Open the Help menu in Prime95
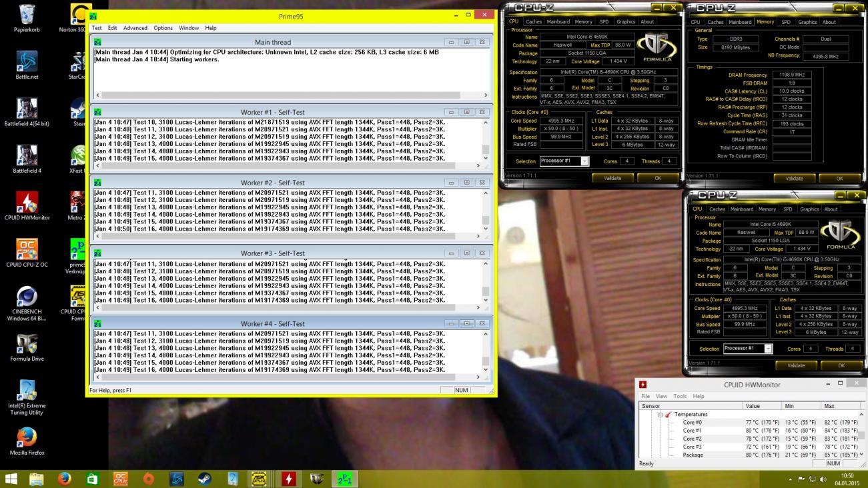Image resolution: width=868 pixels, height=488 pixels. (211, 28)
